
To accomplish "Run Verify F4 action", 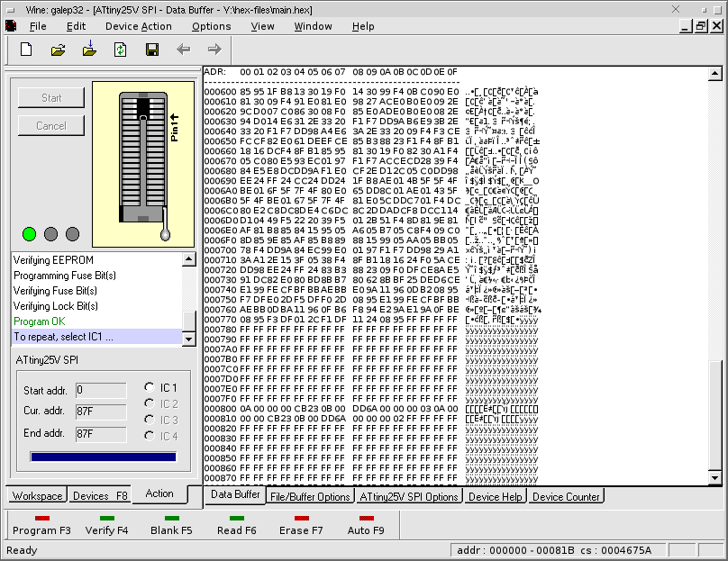I will point(107,525).
